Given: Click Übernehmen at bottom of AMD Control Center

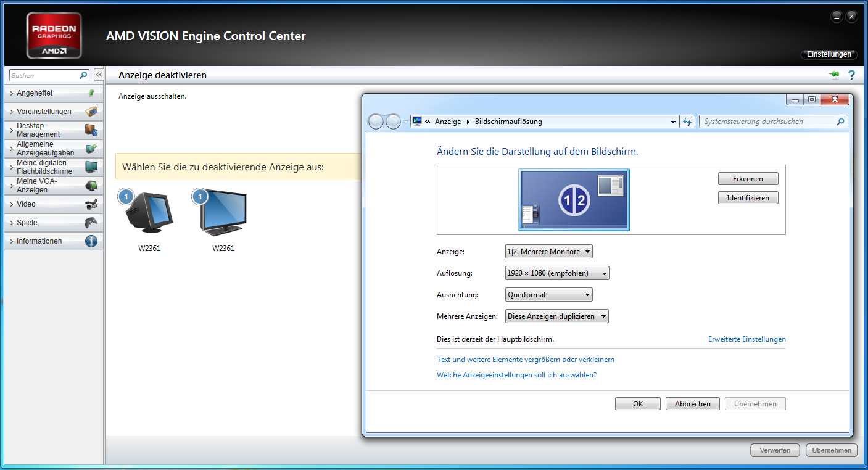Looking at the screenshot, I should coord(832,450).
